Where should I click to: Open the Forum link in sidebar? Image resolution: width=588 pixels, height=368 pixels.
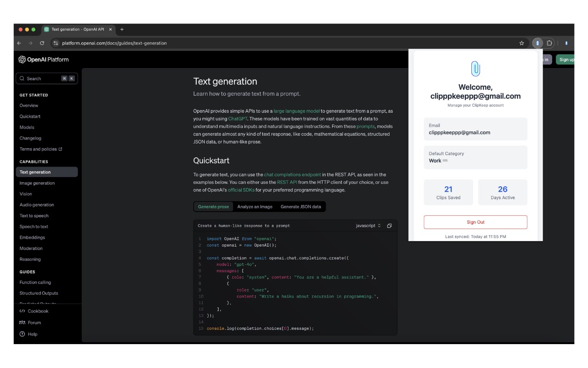point(30,322)
